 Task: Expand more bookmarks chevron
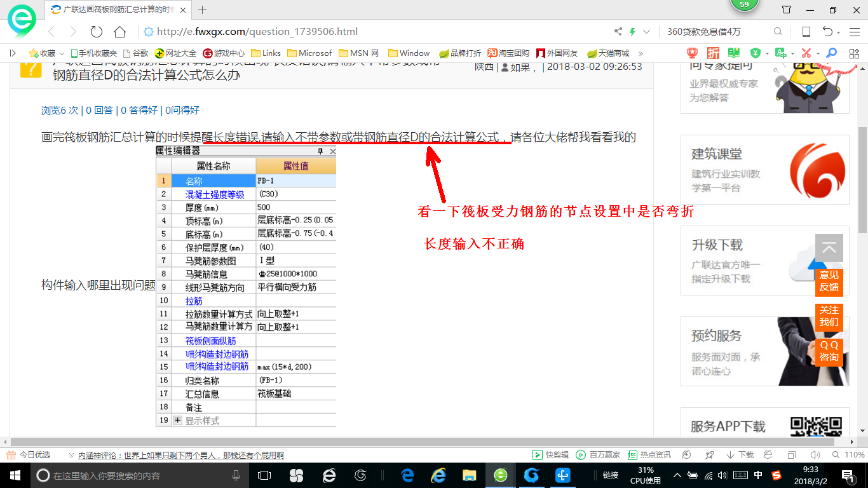pyautogui.click(x=641, y=53)
